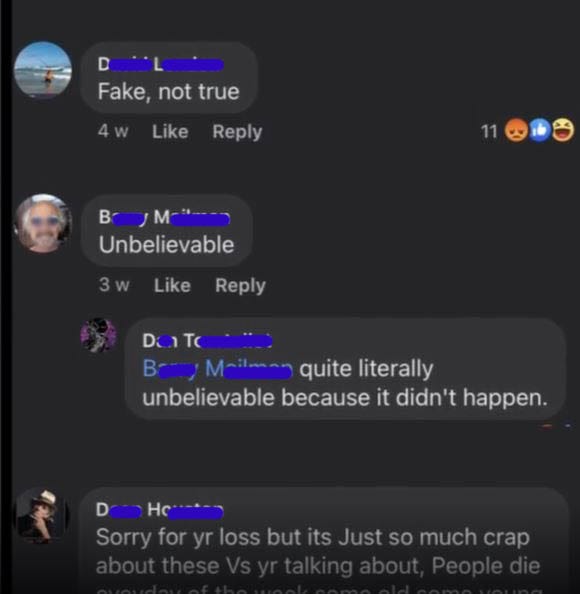The width and height of the screenshot is (580, 594).
Task: Like the 'Fake, not true' comment
Action: click(x=170, y=132)
